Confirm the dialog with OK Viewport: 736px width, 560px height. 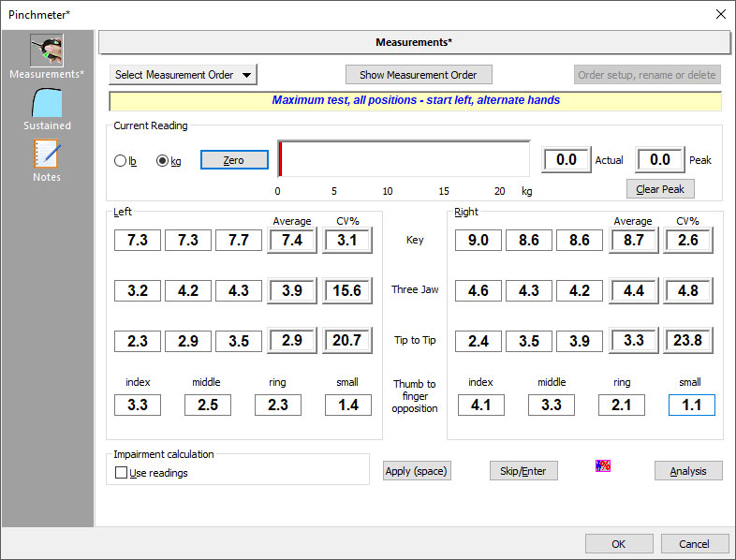click(619, 544)
